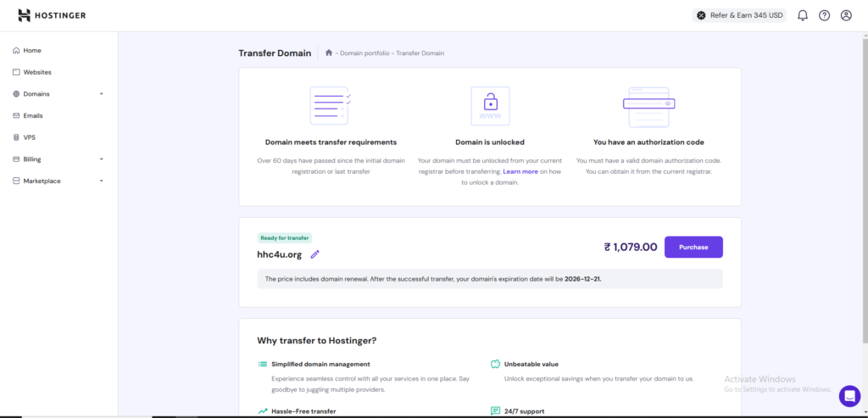Open the notifications bell
This screenshot has width=868, height=418.
(802, 15)
